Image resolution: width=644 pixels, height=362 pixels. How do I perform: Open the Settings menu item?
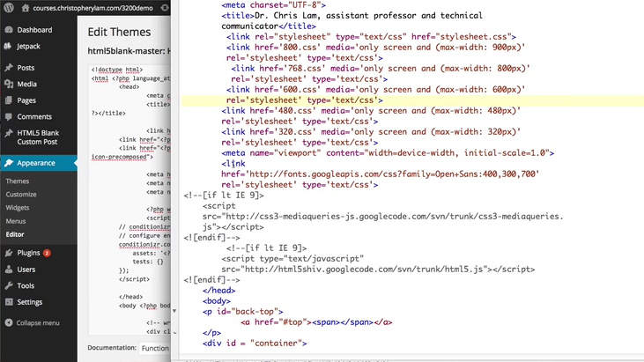coord(30,302)
